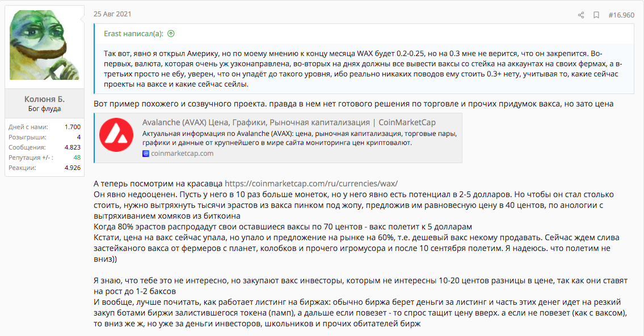The image size is (644, 336).
Task: Bookmark this post with the bookmark icon
Action: tap(596, 15)
